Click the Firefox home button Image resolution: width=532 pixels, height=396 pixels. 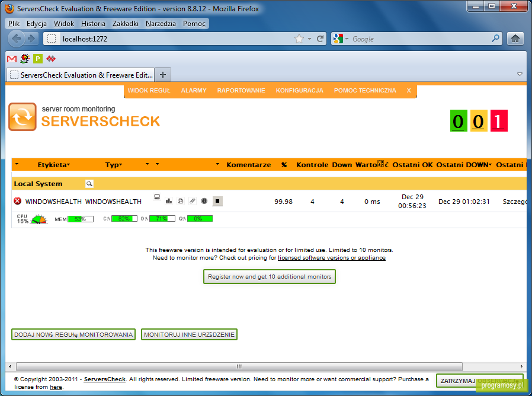pos(515,39)
